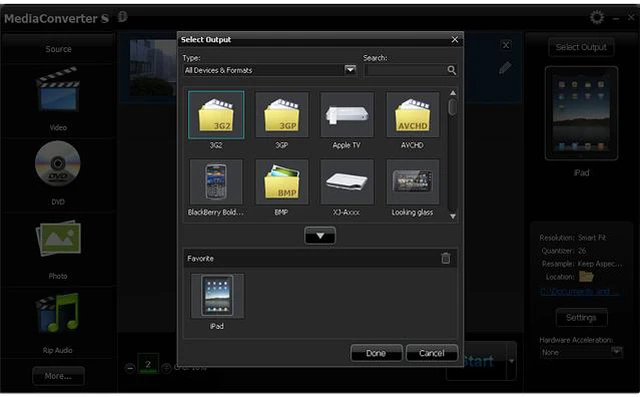The height and width of the screenshot is (397, 640).
Task: Select the BMP image format
Action: [282, 182]
